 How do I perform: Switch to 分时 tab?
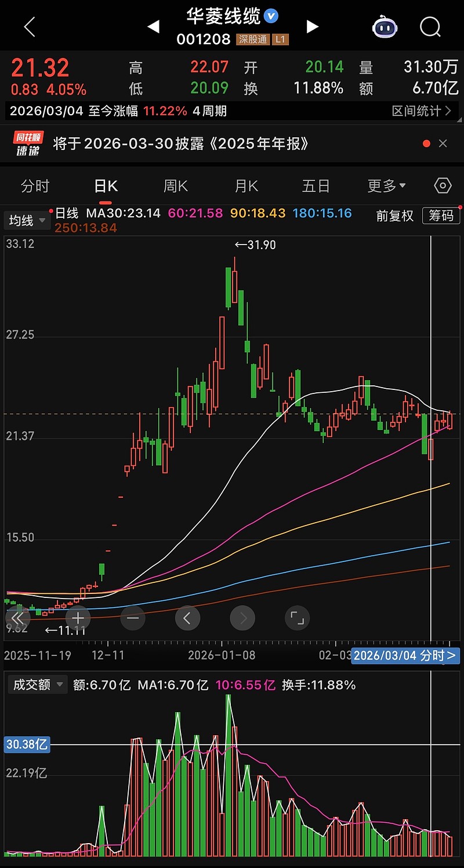pos(35,186)
